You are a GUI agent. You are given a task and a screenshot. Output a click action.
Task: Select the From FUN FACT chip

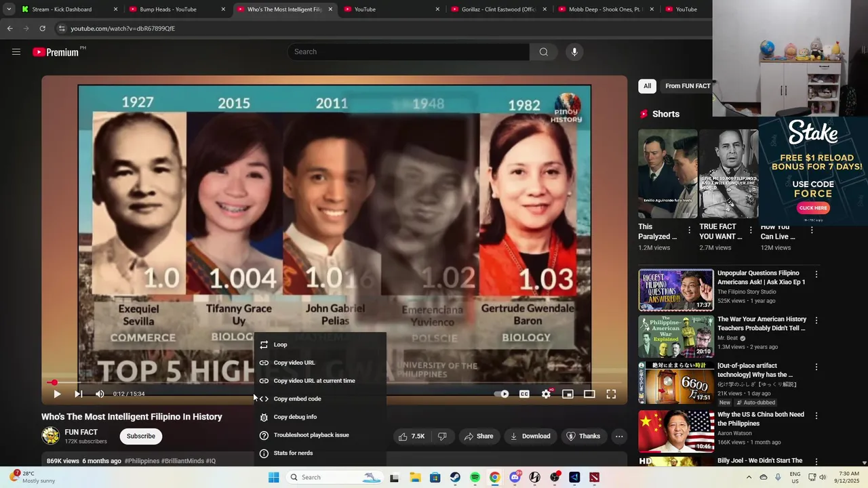[688, 86]
